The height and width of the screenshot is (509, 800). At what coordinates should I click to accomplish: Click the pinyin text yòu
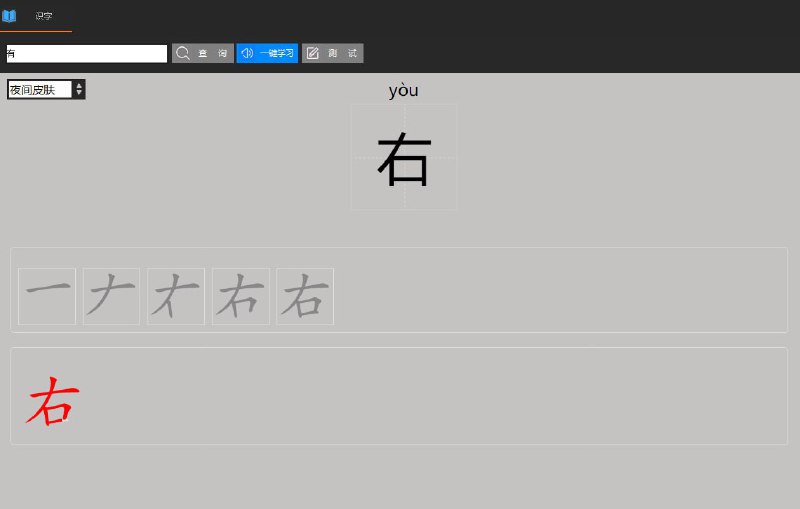pyautogui.click(x=403, y=91)
